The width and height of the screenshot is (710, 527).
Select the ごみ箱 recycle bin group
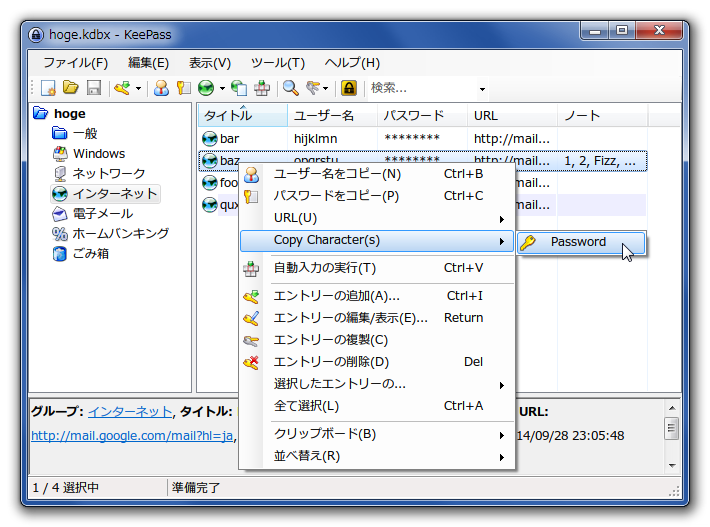[x=81, y=253]
